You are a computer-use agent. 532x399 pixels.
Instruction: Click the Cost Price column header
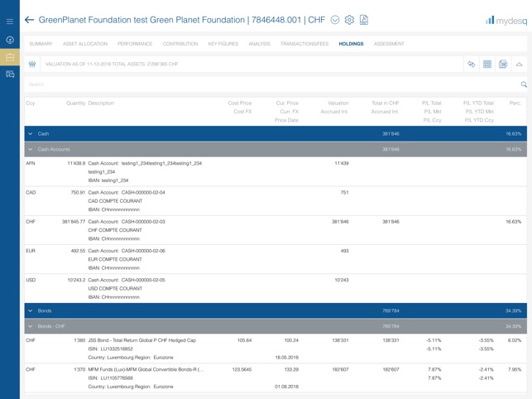pos(240,103)
